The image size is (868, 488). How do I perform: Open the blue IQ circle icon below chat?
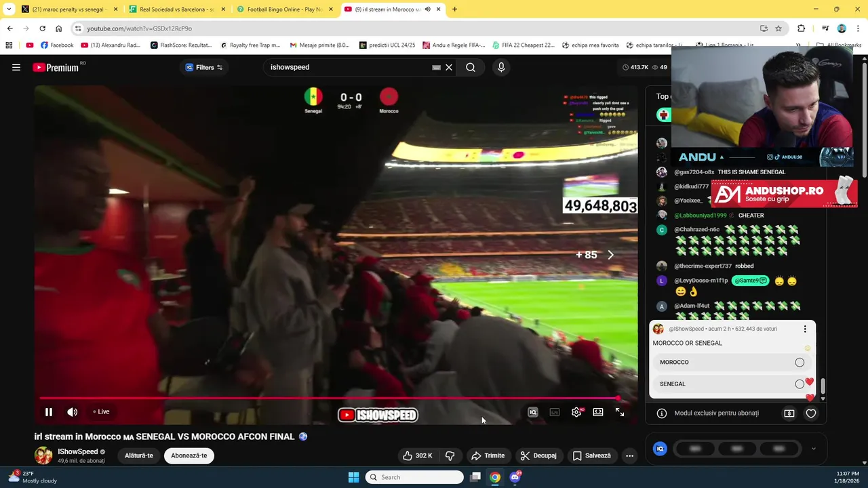pyautogui.click(x=660, y=449)
